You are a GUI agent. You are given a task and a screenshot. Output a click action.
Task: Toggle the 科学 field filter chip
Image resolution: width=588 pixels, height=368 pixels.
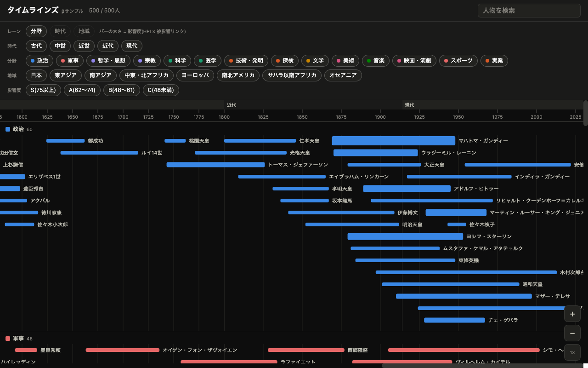(177, 61)
